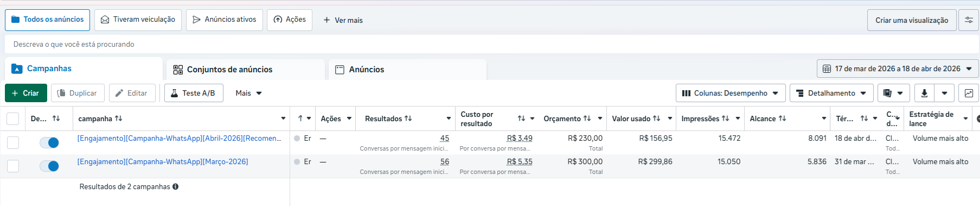
Task: Open the campanha column options caret
Action: (283, 118)
